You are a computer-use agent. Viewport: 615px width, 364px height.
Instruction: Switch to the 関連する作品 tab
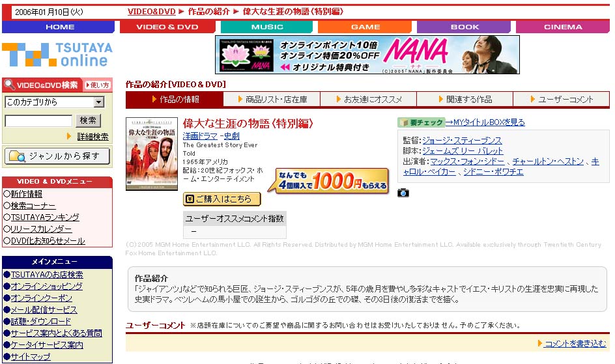click(465, 100)
